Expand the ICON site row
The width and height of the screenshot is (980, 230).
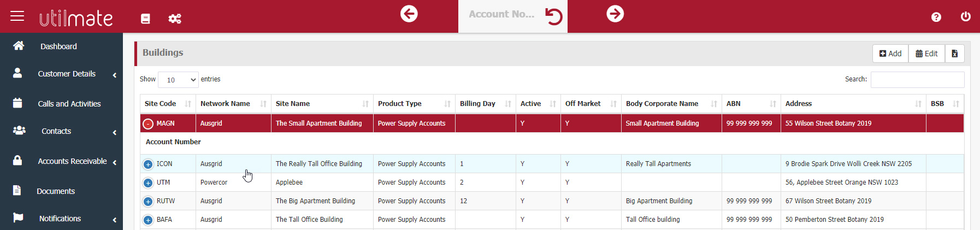coord(148,164)
